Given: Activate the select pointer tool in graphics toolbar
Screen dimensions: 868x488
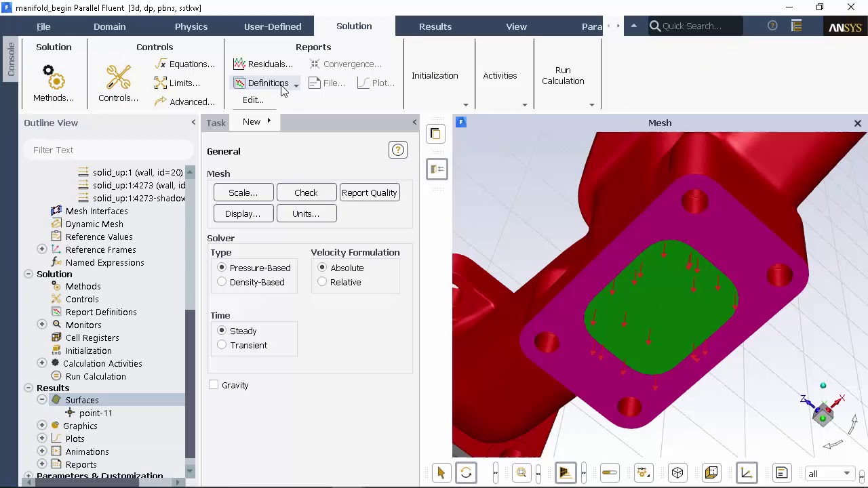Looking at the screenshot, I should (x=441, y=473).
